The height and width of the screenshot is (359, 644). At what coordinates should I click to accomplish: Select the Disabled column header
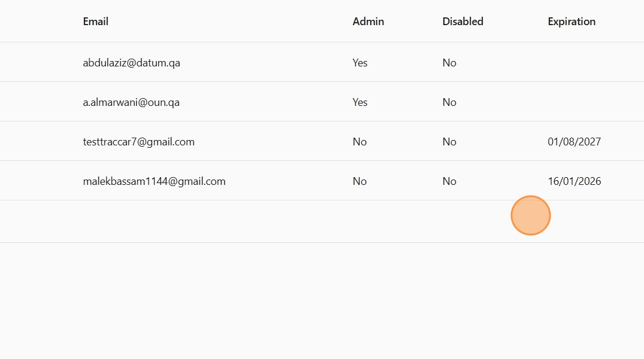(462, 22)
